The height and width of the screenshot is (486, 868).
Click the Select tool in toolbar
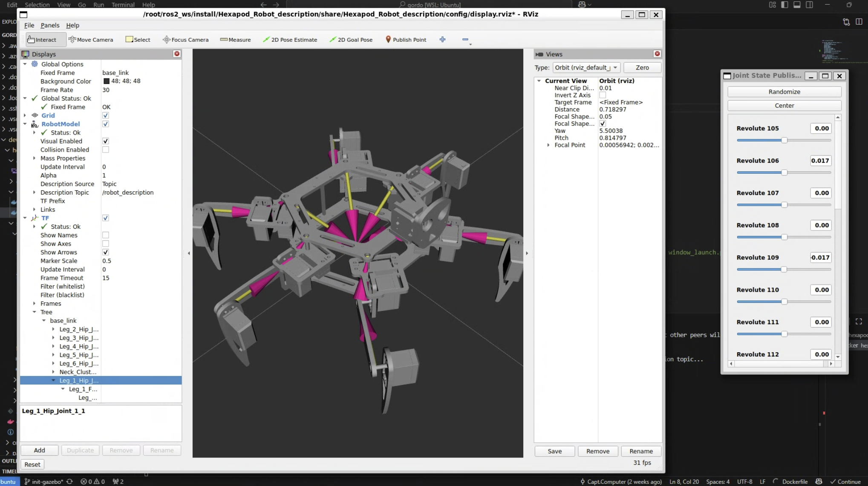click(x=138, y=40)
